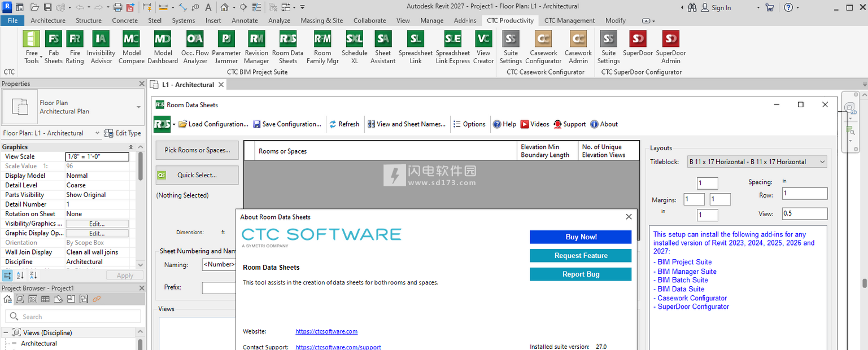This screenshot has width=868, height=350.
Task: Collapse the Graphics properties section
Action: (131, 147)
